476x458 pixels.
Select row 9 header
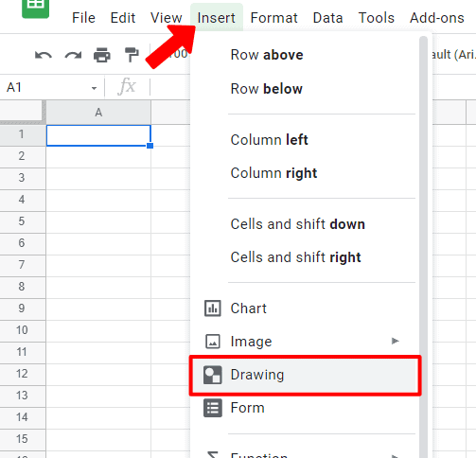(x=22, y=308)
